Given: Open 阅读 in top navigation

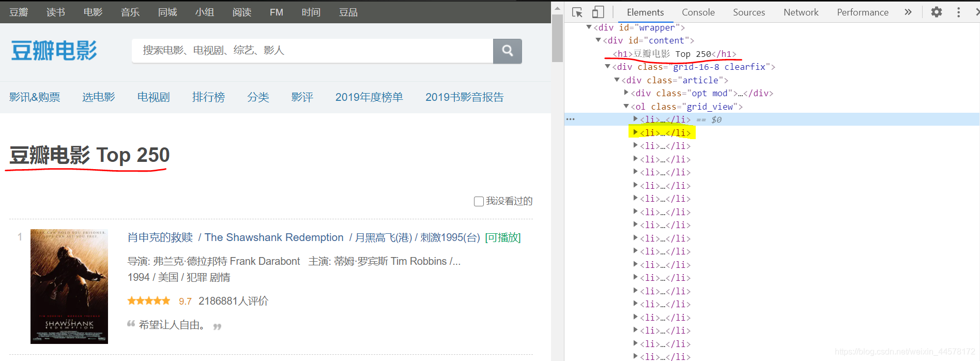Looking at the screenshot, I should pos(242,12).
